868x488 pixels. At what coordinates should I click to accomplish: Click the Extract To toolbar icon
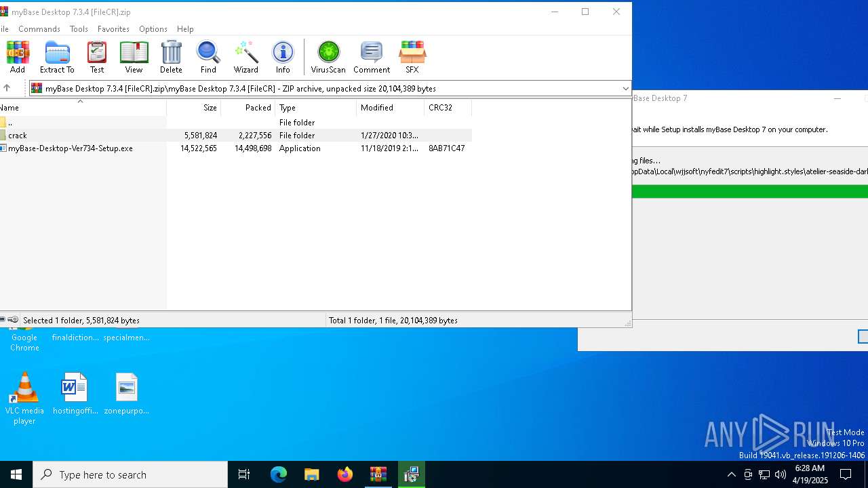tap(57, 57)
